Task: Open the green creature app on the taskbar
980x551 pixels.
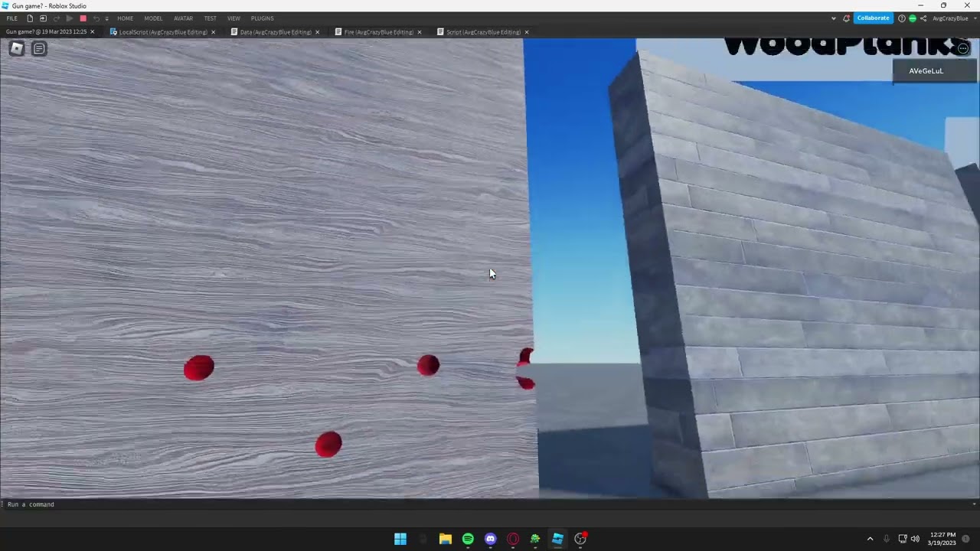Action: click(535, 539)
